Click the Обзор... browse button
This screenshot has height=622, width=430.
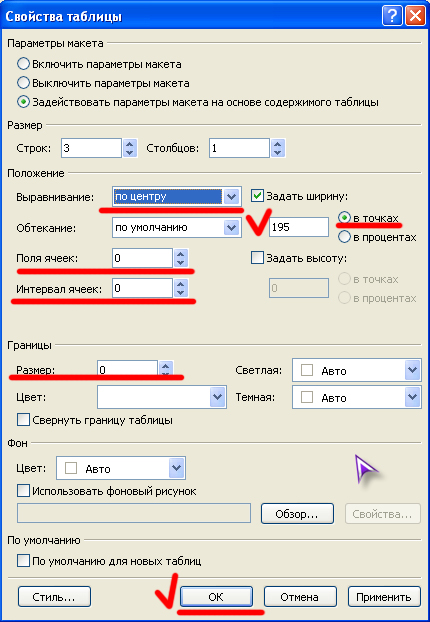click(297, 514)
